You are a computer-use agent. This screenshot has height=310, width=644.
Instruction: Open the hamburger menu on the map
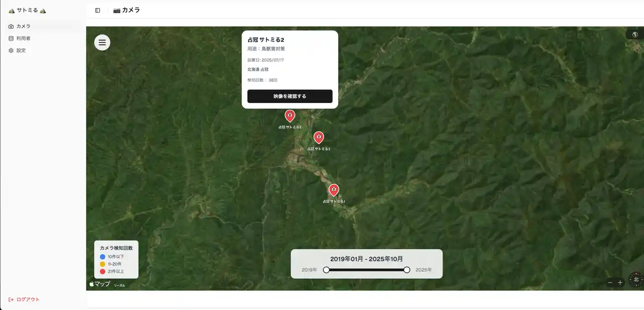coord(102,43)
